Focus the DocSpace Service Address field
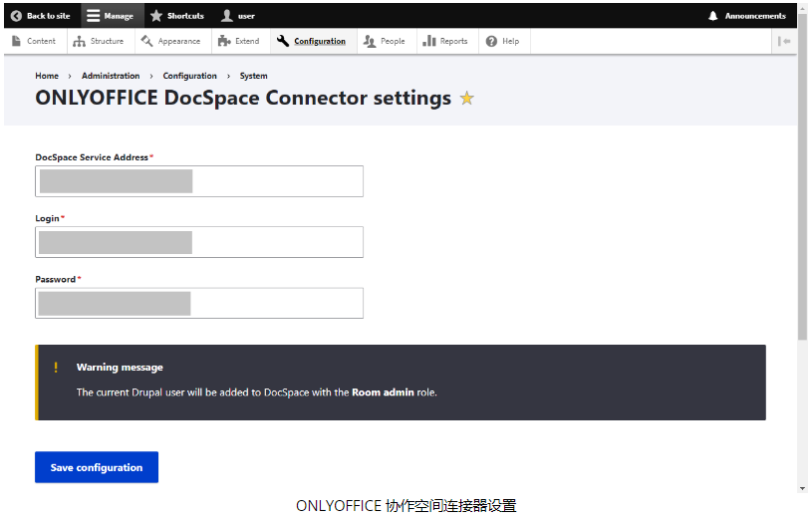This screenshot has width=812, height=519. coord(199,181)
